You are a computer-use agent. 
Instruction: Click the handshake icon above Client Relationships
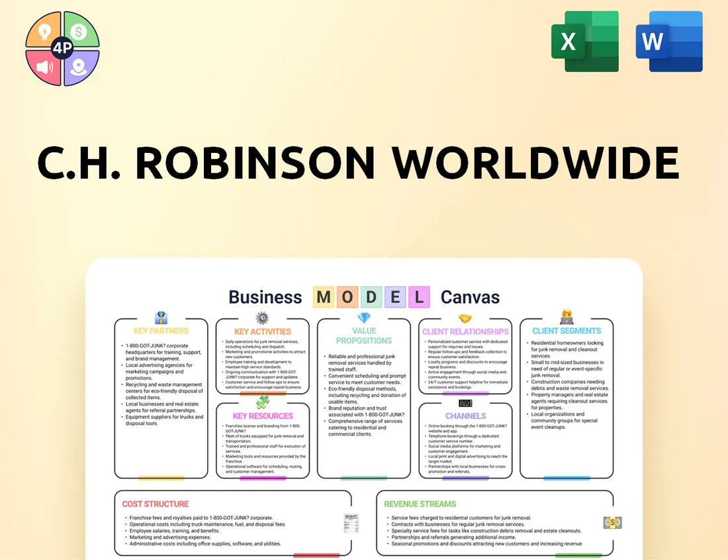tap(465, 318)
